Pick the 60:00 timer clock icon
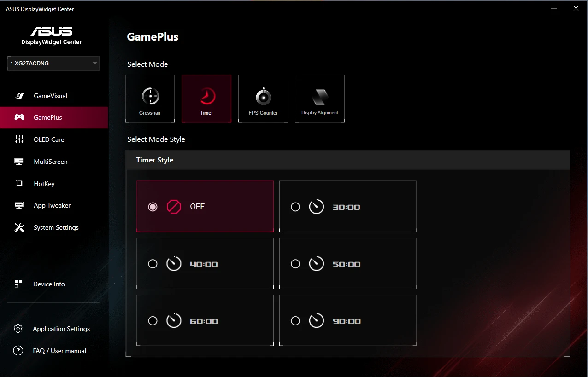Image resolution: width=588 pixels, height=377 pixels. 174,321
